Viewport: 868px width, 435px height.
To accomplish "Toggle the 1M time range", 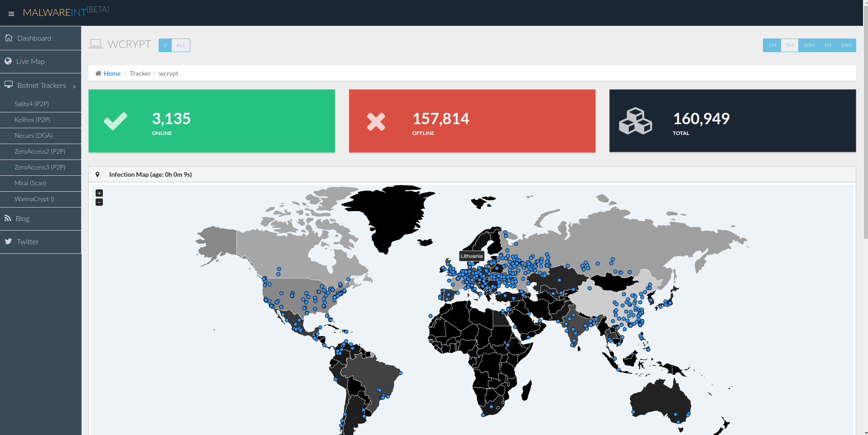I will tap(772, 45).
